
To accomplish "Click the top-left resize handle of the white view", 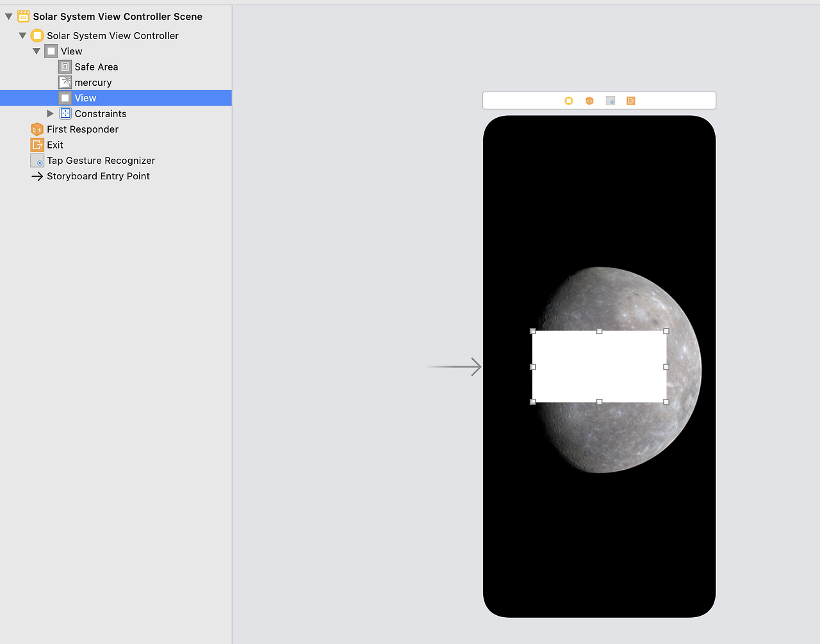I will click(533, 331).
